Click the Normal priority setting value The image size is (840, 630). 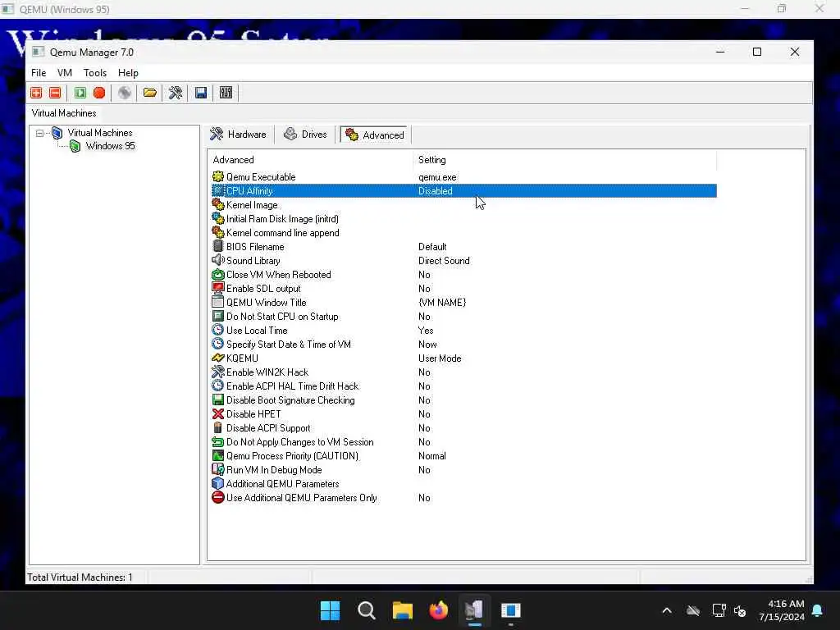point(431,456)
